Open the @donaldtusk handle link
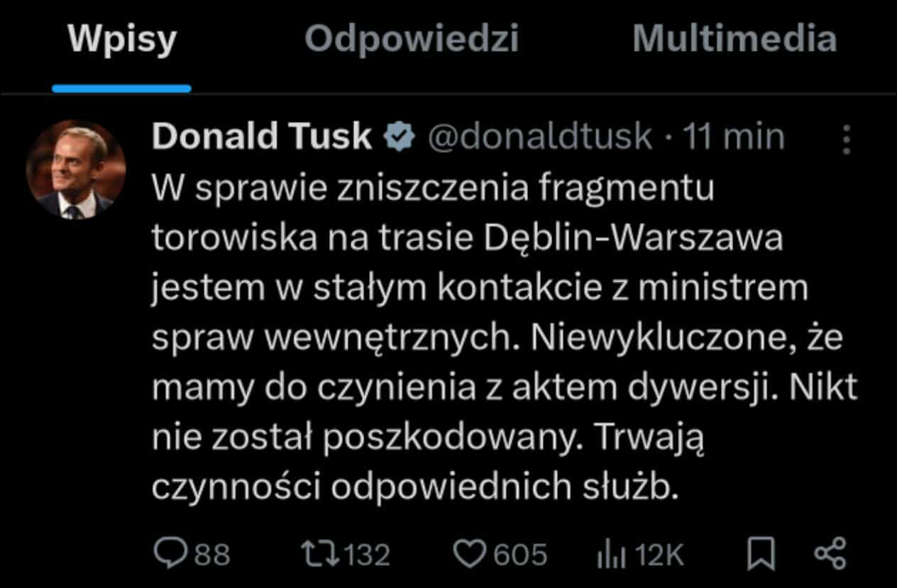Image resolution: width=897 pixels, height=588 pixels. point(539,137)
